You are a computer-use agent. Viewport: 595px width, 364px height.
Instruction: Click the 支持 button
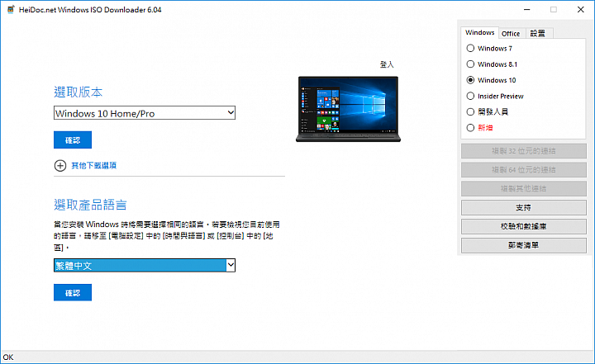(524, 207)
